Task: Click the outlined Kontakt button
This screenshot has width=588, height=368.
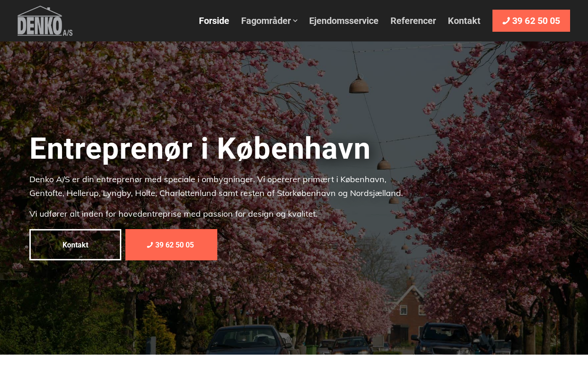Action: tap(75, 245)
